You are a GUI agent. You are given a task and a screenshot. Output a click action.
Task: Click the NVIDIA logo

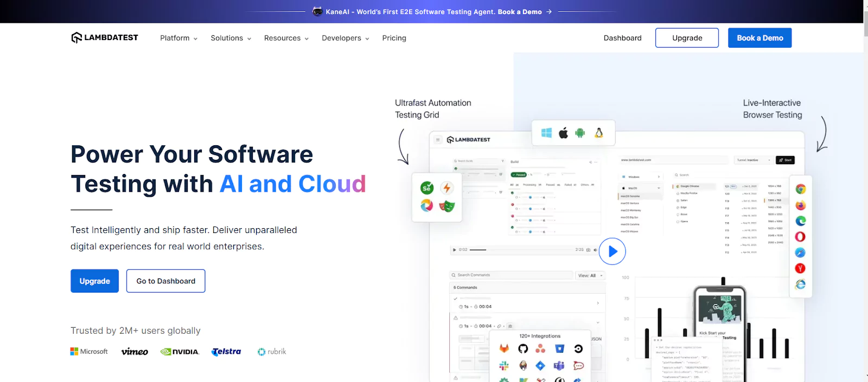[x=180, y=352]
